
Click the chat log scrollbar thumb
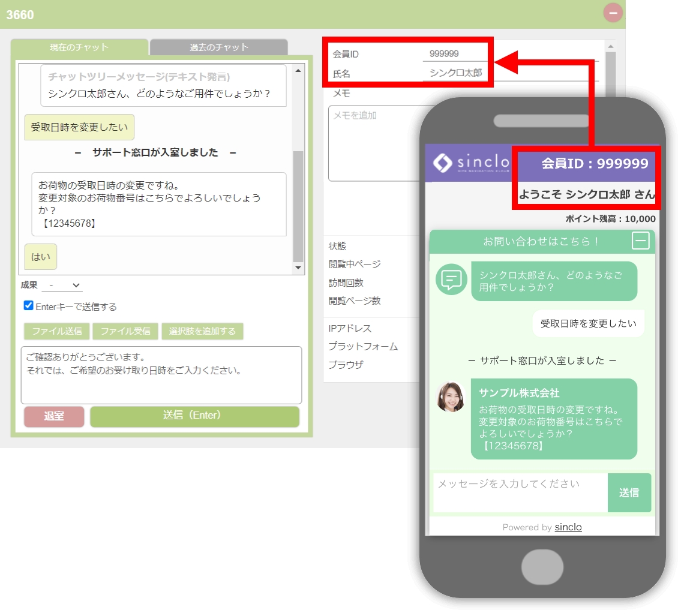pyautogui.click(x=298, y=206)
